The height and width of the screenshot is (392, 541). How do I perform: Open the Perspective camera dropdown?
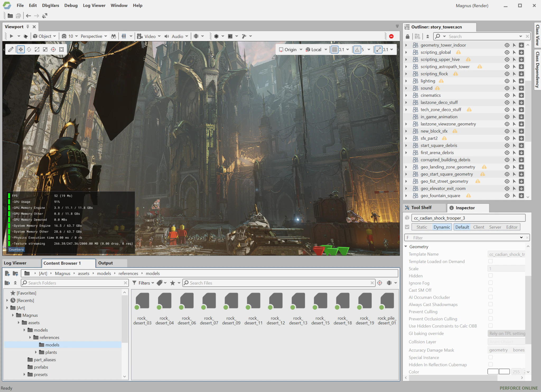94,36
